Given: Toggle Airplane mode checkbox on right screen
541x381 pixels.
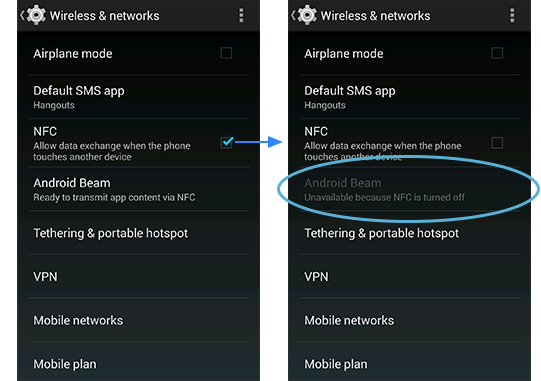Looking at the screenshot, I should point(497,53).
